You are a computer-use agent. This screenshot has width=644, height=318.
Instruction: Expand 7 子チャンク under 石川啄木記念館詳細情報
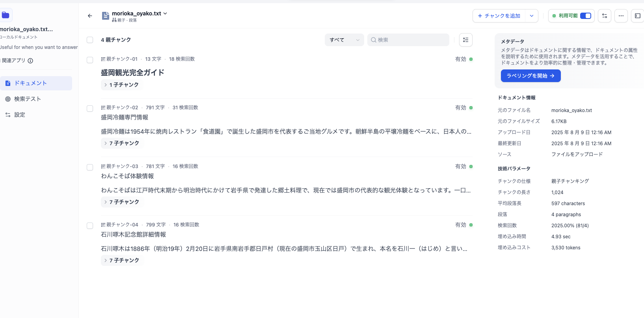point(122,260)
